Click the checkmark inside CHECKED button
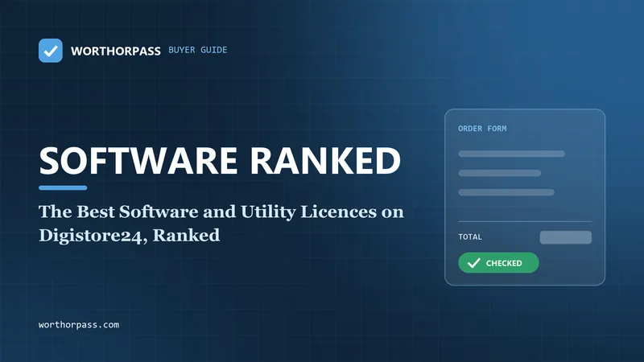Image resolution: width=644 pixels, height=362 pixels. pos(473,263)
